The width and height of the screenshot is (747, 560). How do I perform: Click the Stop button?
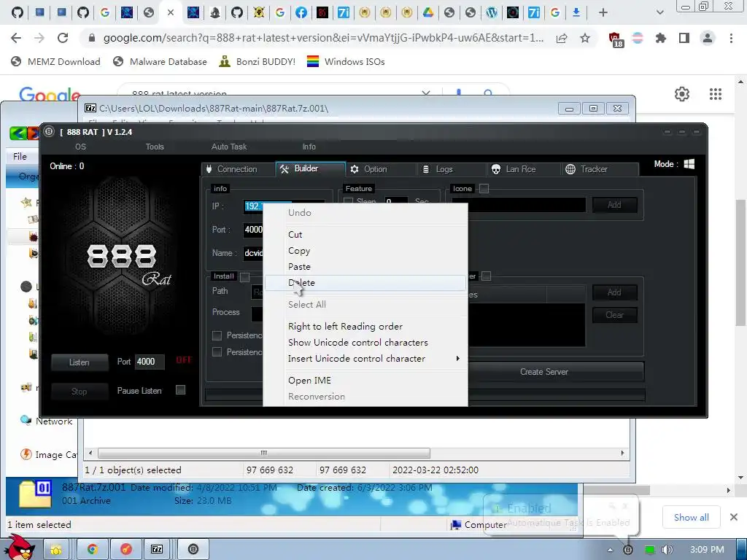(79, 392)
